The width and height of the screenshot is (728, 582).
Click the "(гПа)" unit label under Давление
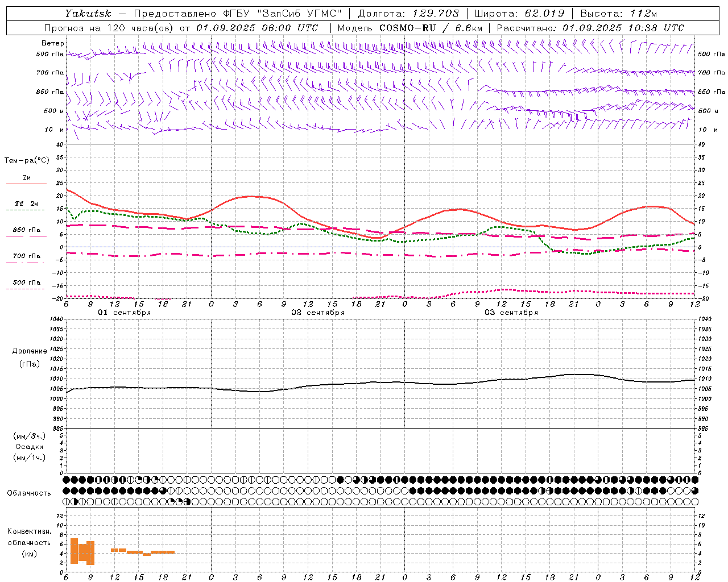point(30,364)
